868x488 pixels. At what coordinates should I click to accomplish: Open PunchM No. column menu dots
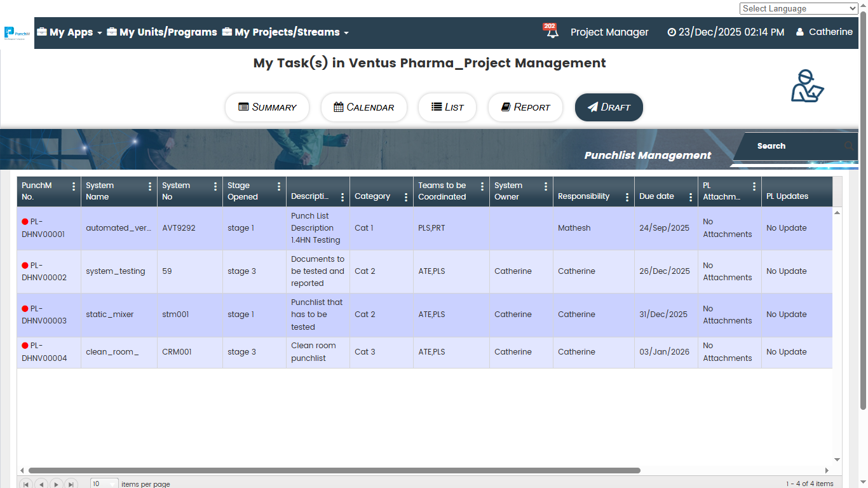[x=74, y=186]
